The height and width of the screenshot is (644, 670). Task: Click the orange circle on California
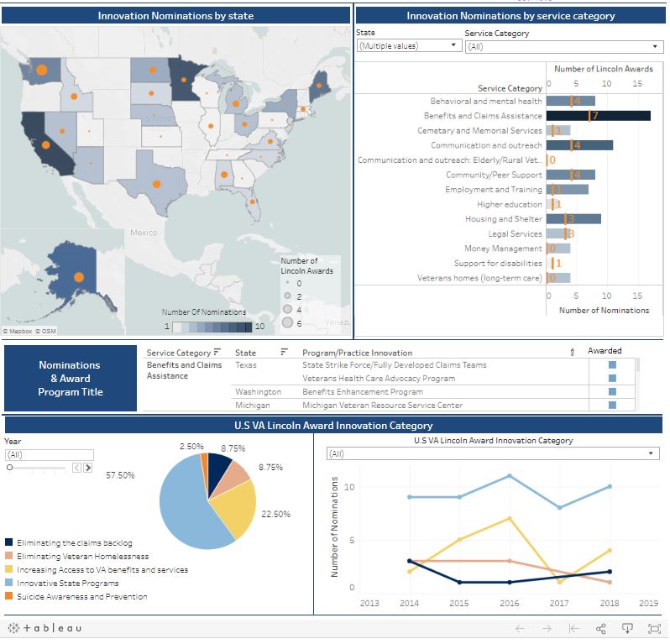pyautogui.click(x=45, y=145)
